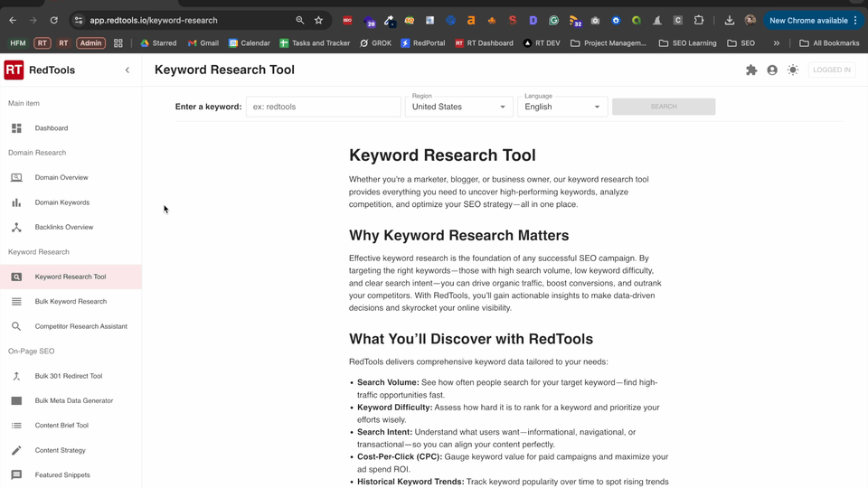Open the HFM bookmark

tap(18, 43)
